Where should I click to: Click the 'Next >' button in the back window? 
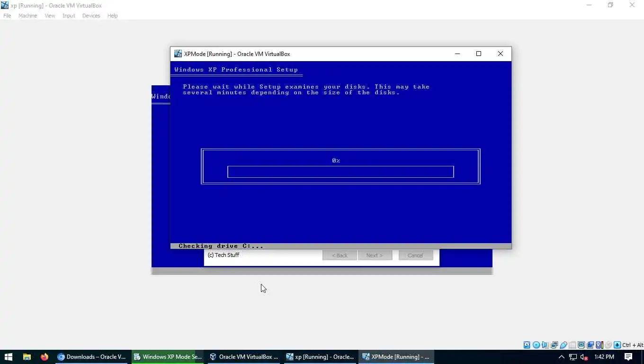click(x=375, y=255)
